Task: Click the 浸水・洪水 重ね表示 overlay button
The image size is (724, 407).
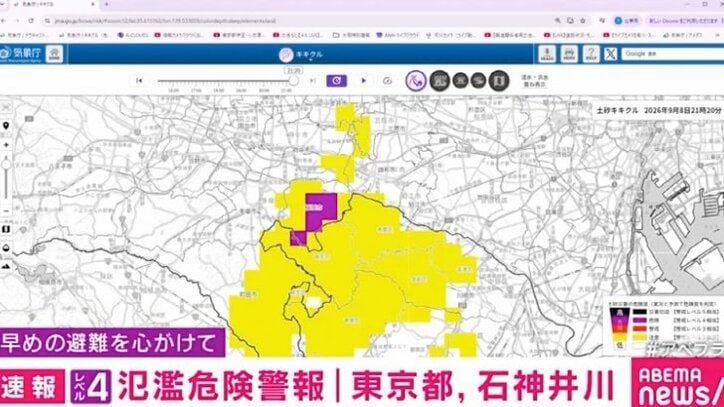Action: [535, 81]
